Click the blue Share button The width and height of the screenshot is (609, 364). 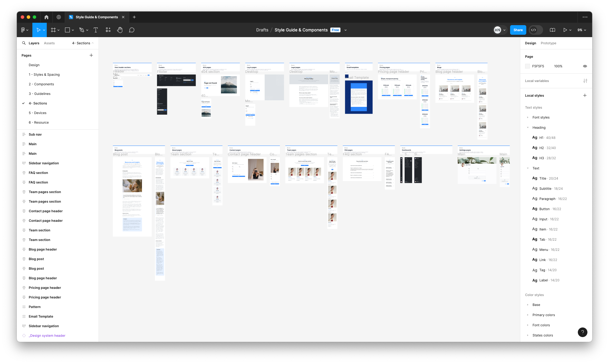click(x=518, y=30)
